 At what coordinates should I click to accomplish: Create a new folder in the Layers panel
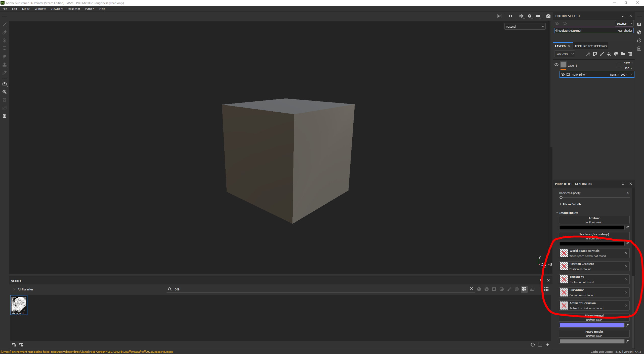pos(623,54)
